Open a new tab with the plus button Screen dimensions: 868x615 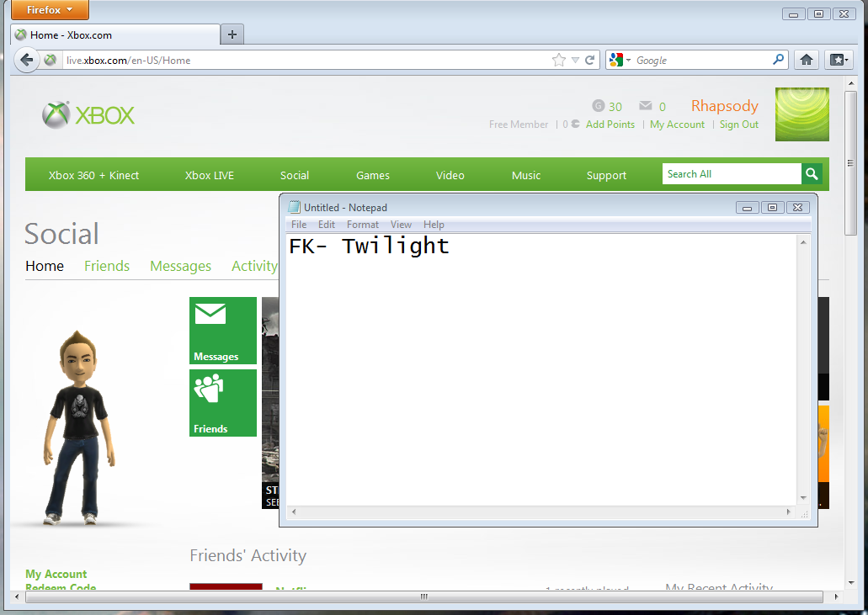(232, 34)
